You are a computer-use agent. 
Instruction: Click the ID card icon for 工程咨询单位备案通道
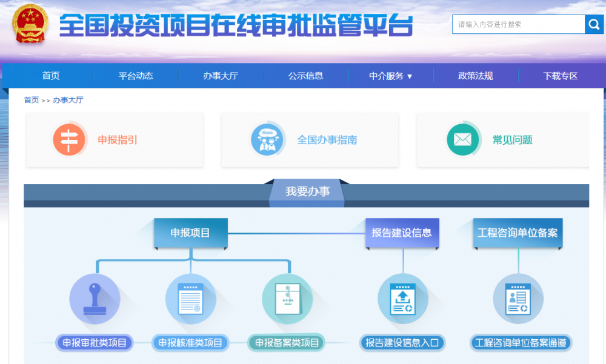coord(518,299)
